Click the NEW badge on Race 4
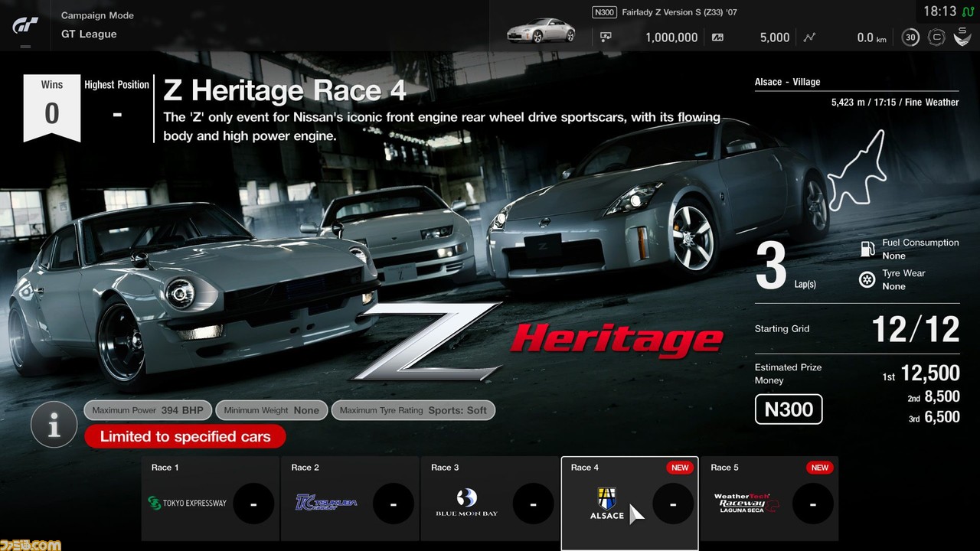Viewport: 980px width, 551px height. [x=680, y=468]
